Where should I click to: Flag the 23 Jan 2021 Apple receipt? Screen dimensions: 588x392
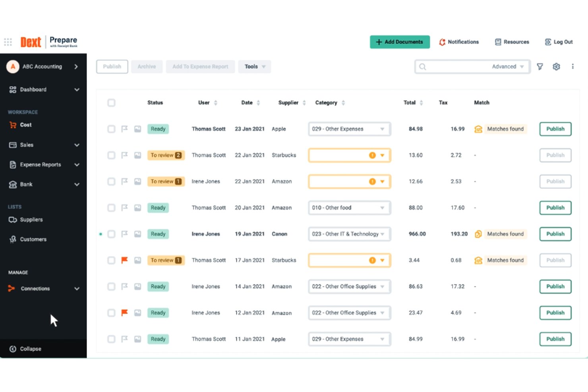124,129
